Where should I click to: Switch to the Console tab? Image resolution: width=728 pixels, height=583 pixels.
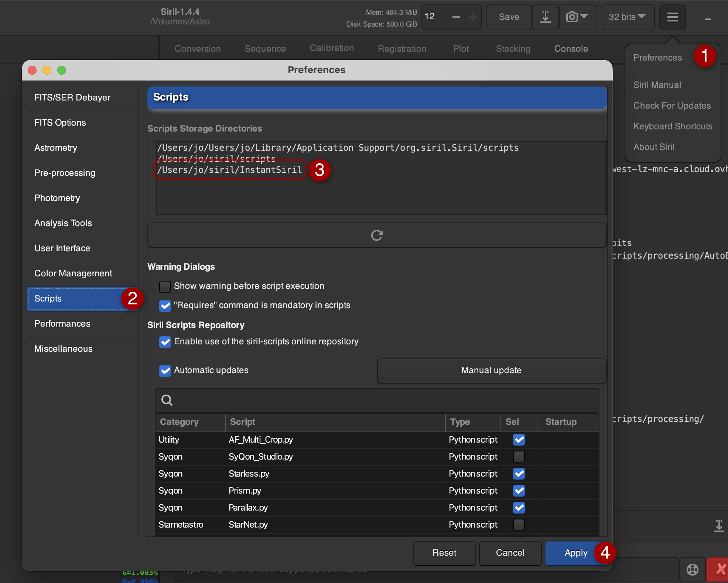click(x=571, y=49)
